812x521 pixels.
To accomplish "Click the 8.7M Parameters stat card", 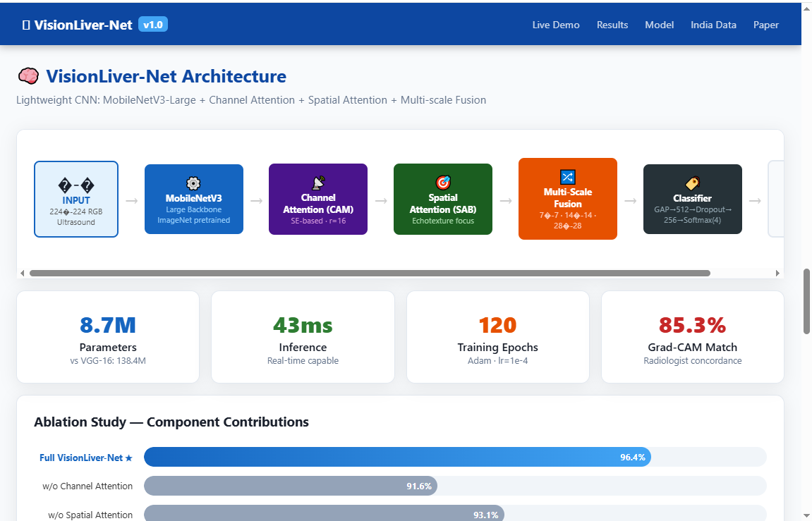I will click(108, 337).
